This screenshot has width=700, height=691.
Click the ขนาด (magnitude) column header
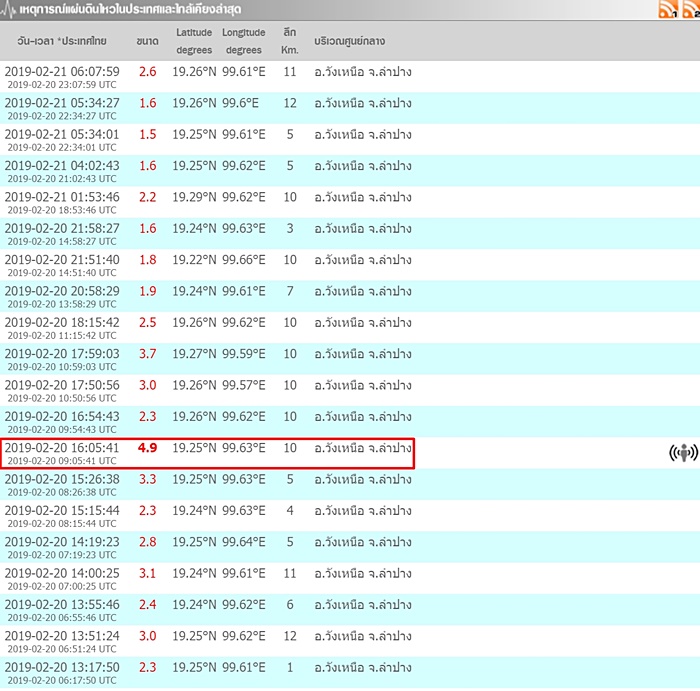click(x=147, y=41)
